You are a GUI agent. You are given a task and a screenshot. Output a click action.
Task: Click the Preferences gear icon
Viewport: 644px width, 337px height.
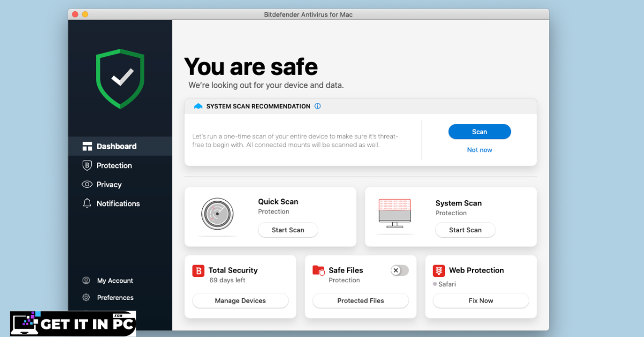tap(86, 297)
